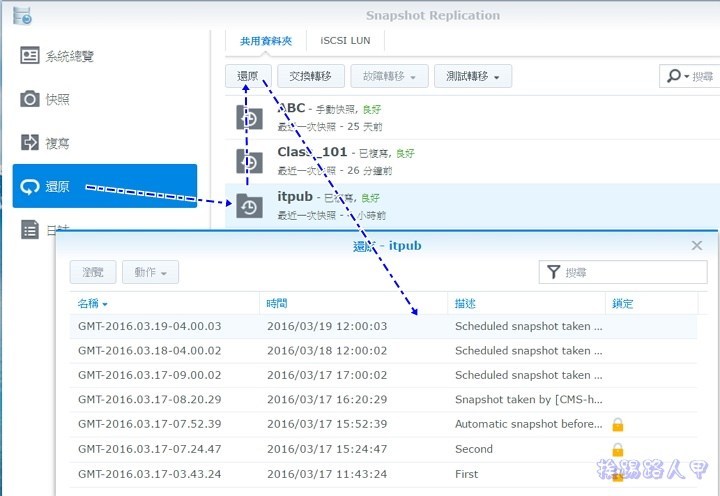The height and width of the screenshot is (496, 720).
Task: Click time cell 2016/03/19 12:00:03
Action: tap(327, 327)
